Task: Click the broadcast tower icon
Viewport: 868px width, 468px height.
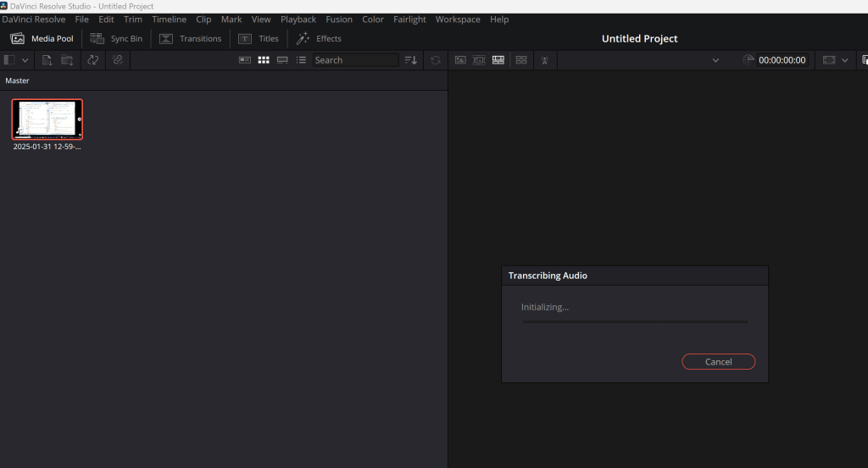Action: 545,60
